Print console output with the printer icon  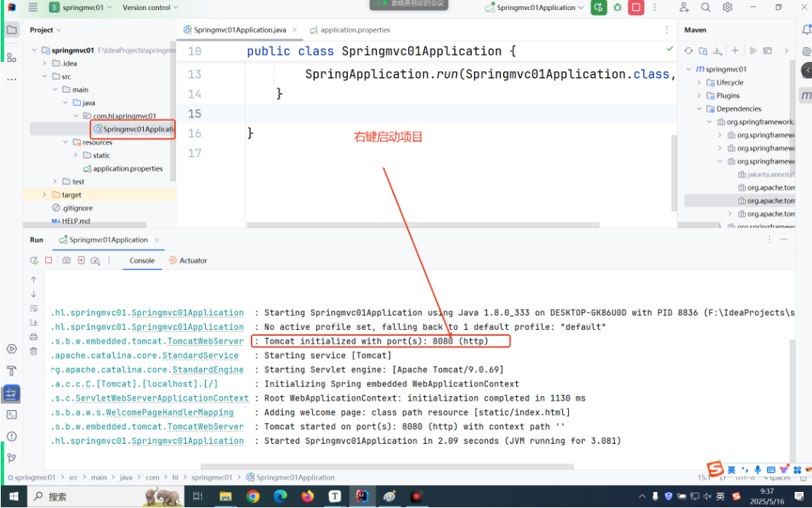(34, 337)
